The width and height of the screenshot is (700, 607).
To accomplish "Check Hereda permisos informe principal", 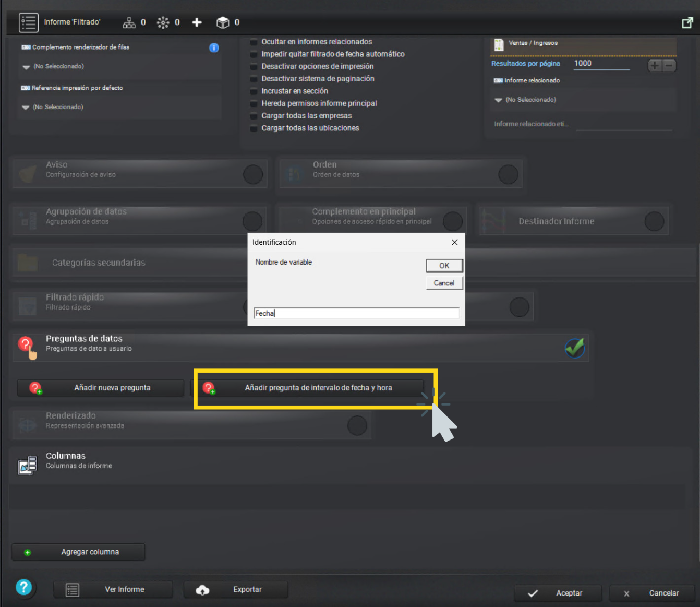I will pyautogui.click(x=254, y=104).
